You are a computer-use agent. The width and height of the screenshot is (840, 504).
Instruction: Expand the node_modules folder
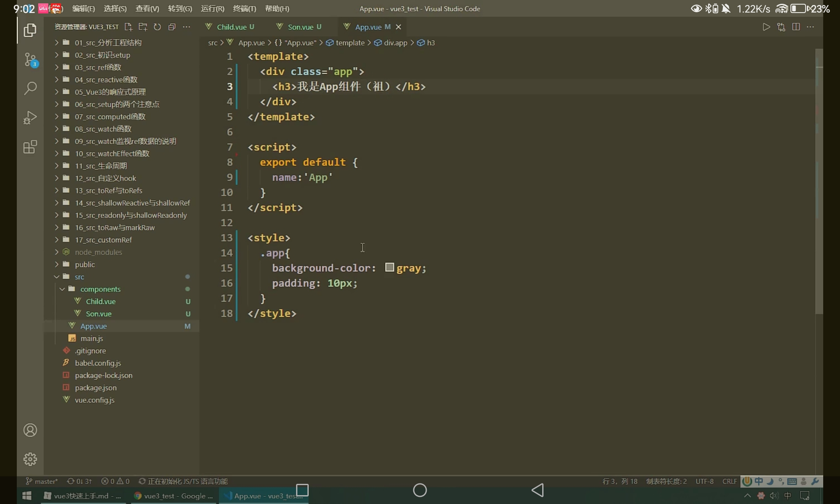98,252
